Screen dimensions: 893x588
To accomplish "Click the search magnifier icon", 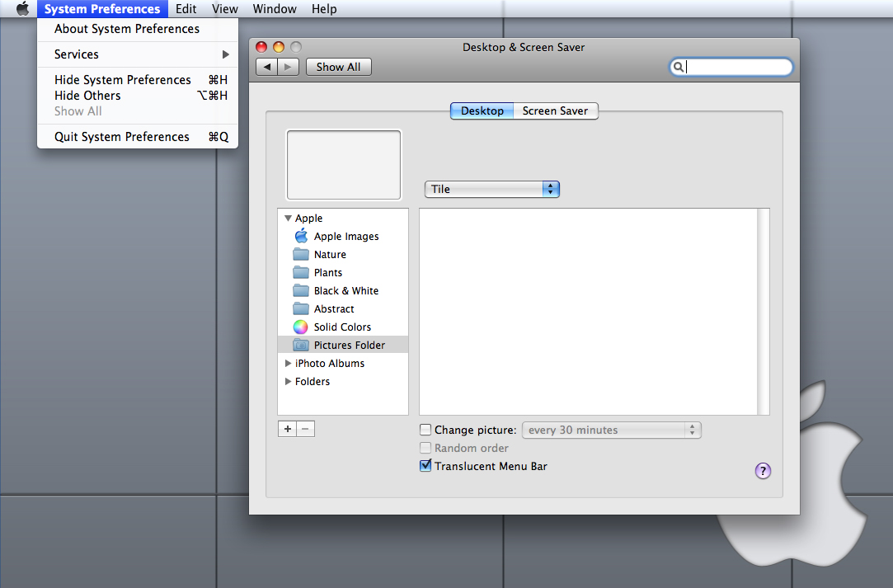I will point(679,68).
